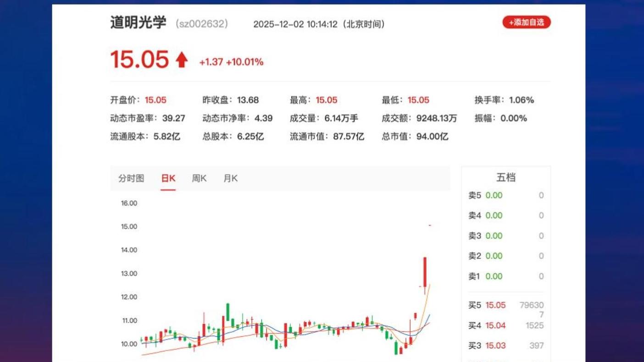This screenshot has height=362, width=644.
Task: Select the 日K chart tab
Action: [x=168, y=178]
